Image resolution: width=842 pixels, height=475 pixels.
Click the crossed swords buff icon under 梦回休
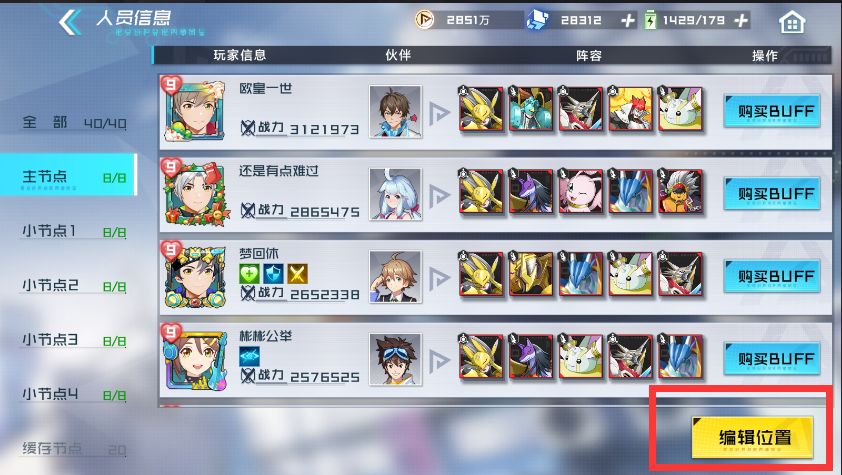297,274
